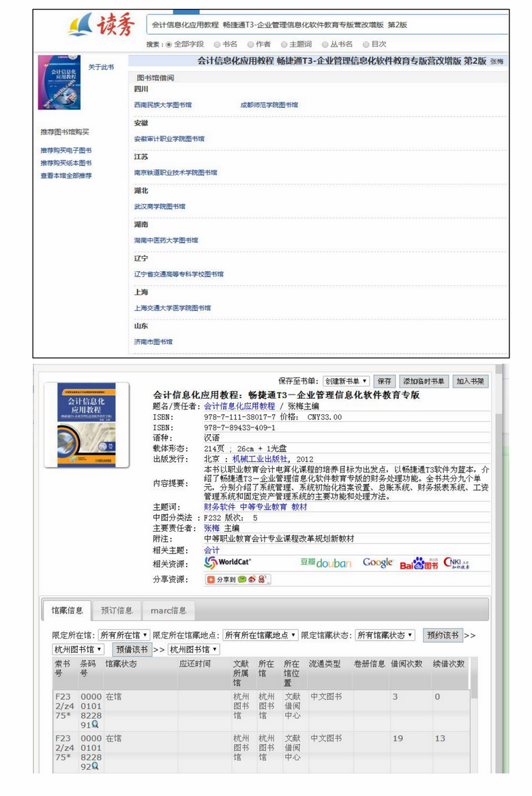Click the 978-7-111-38017-7 ISBN text
532x796 pixels.
point(240,417)
